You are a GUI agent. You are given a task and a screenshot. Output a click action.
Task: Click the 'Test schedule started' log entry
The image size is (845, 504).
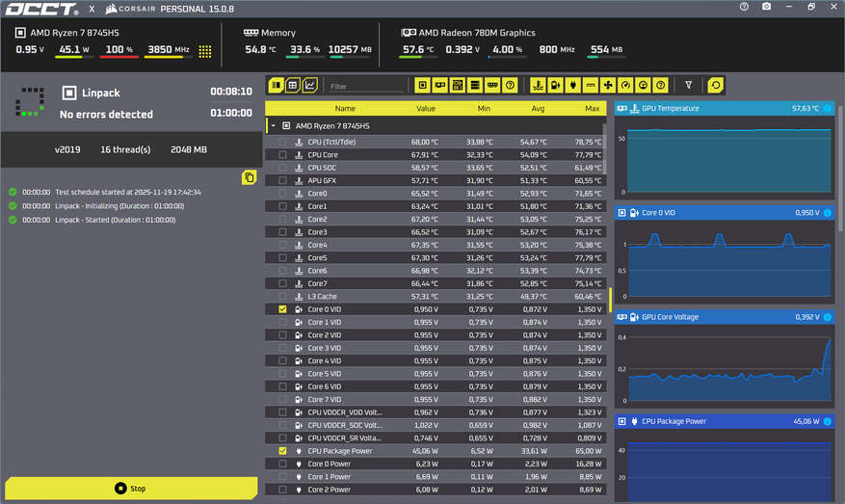(128, 192)
